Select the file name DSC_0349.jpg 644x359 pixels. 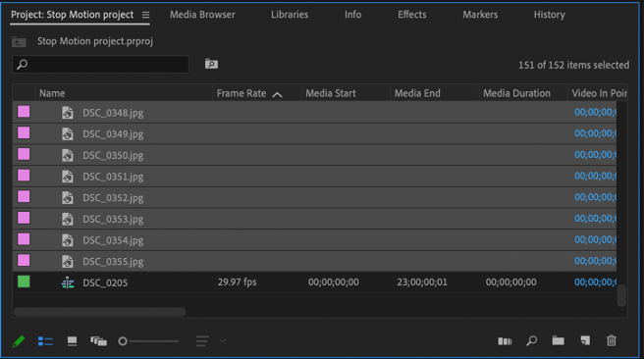tap(113, 134)
